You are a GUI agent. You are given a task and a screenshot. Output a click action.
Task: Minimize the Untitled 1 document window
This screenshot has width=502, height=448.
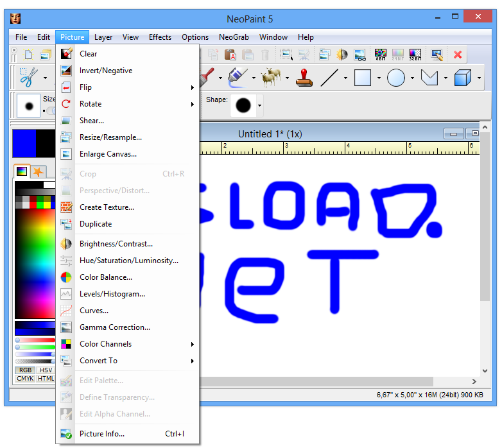click(453, 134)
